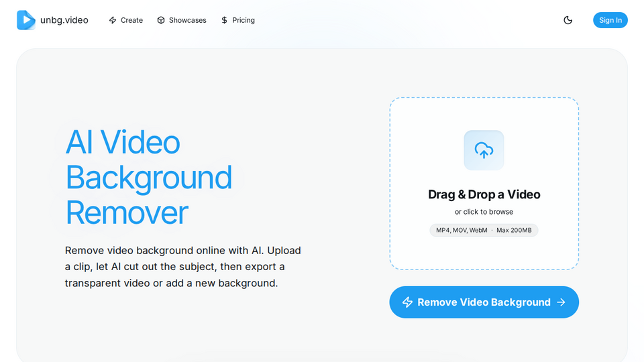
Task: Click the MP4, MOV, WebM format badge
Action: pos(484,230)
